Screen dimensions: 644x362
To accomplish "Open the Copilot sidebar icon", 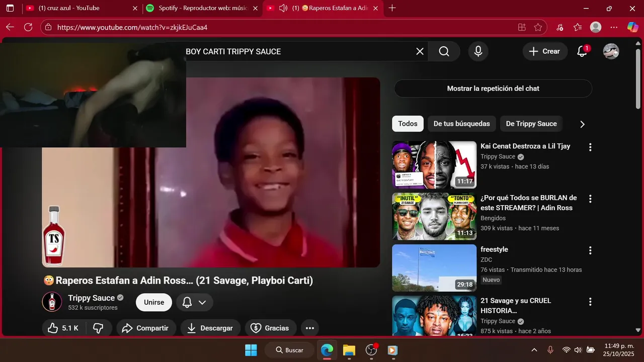I will (632, 27).
